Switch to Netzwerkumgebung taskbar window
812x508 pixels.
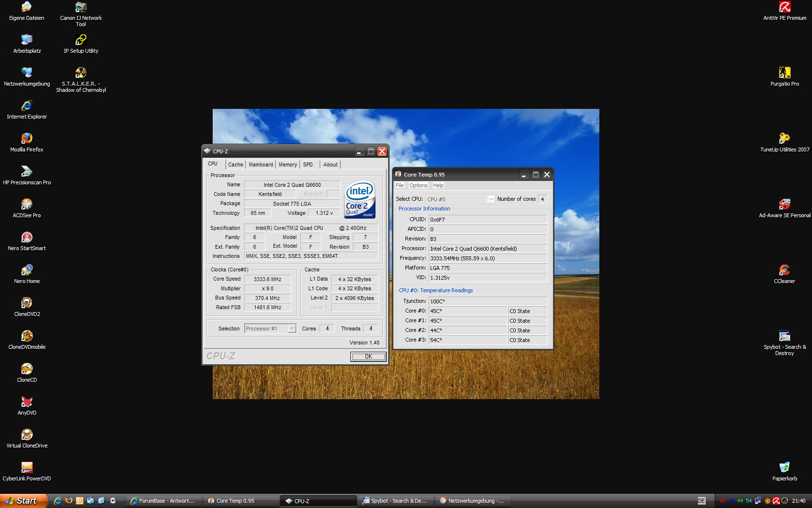coord(473,501)
